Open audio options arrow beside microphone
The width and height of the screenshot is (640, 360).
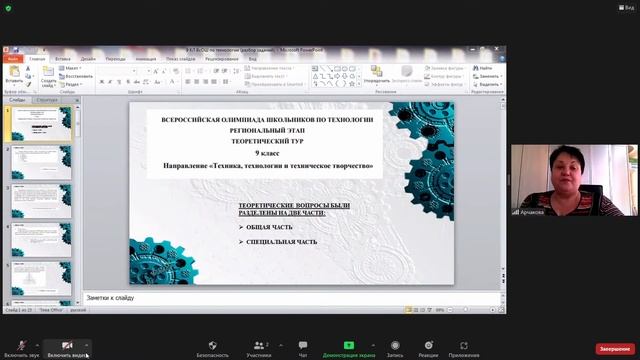click(38, 345)
